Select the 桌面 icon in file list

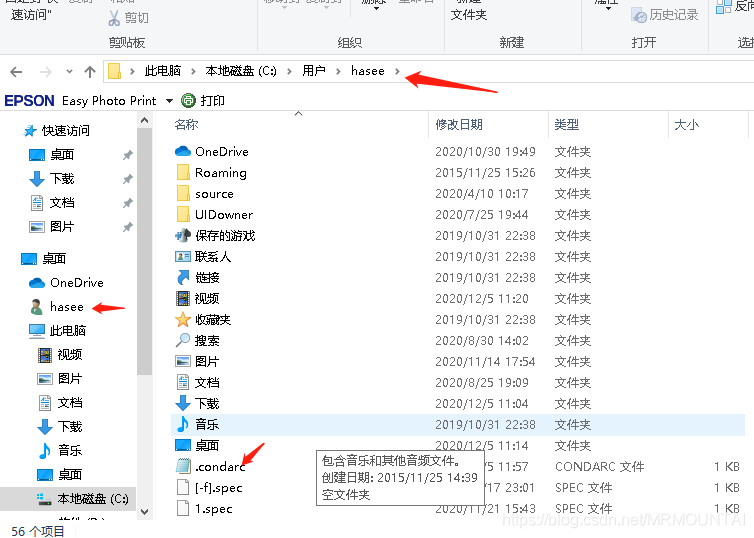pos(183,445)
